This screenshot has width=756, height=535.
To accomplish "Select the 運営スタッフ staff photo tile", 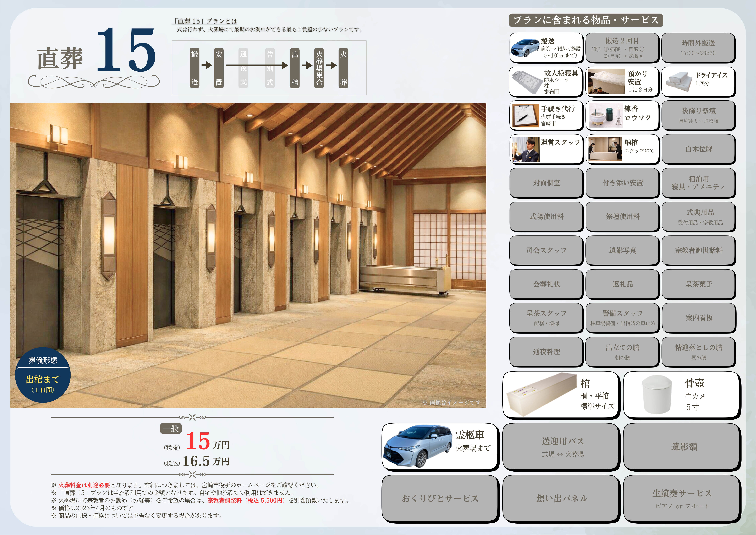I will [x=546, y=149].
